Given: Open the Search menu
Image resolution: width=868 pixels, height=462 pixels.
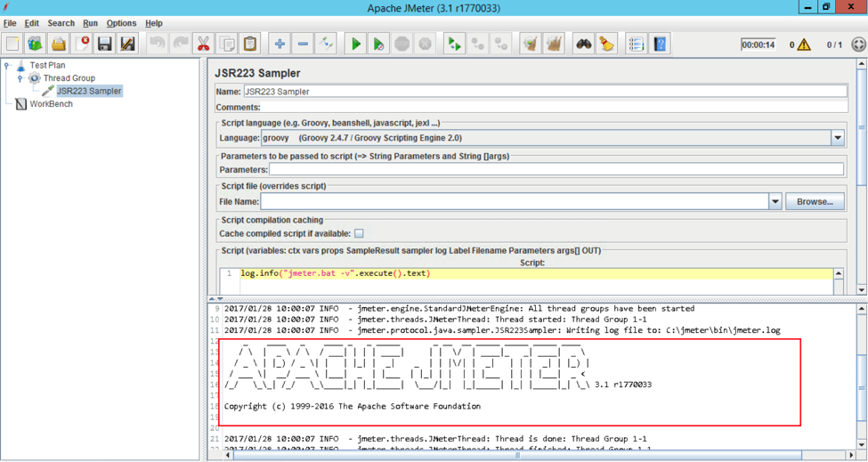Looking at the screenshot, I should 61,23.
